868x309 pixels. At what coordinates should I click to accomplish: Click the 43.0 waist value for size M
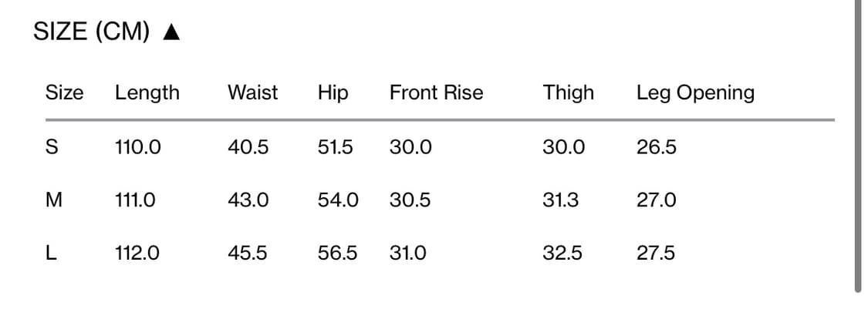click(x=248, y=200)
